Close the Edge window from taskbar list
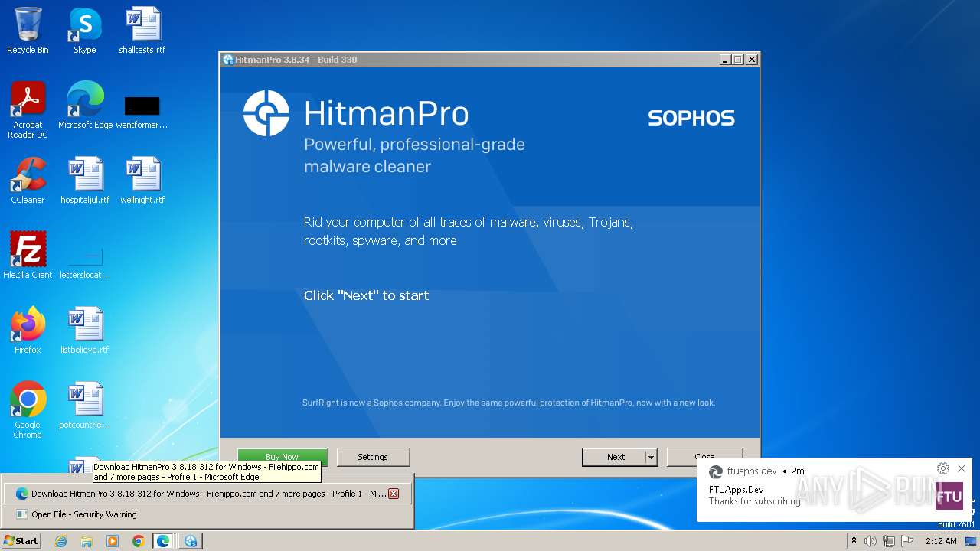This screenshot has width=980, height=551. click(394, 494)
